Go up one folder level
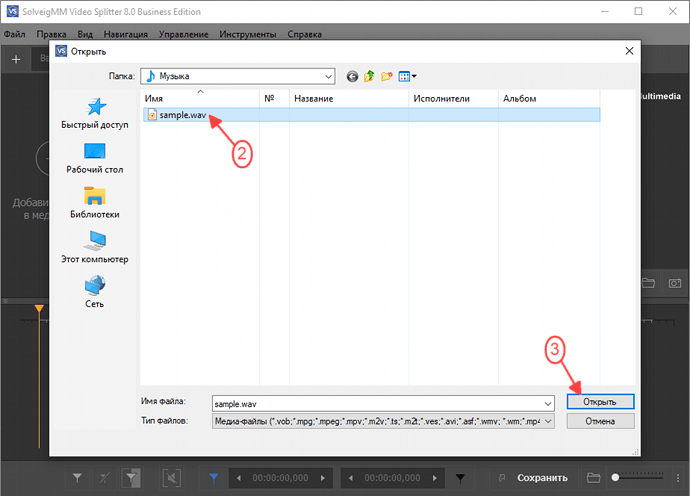The width and height of the screenshot is (690, 496). point(369,77)
